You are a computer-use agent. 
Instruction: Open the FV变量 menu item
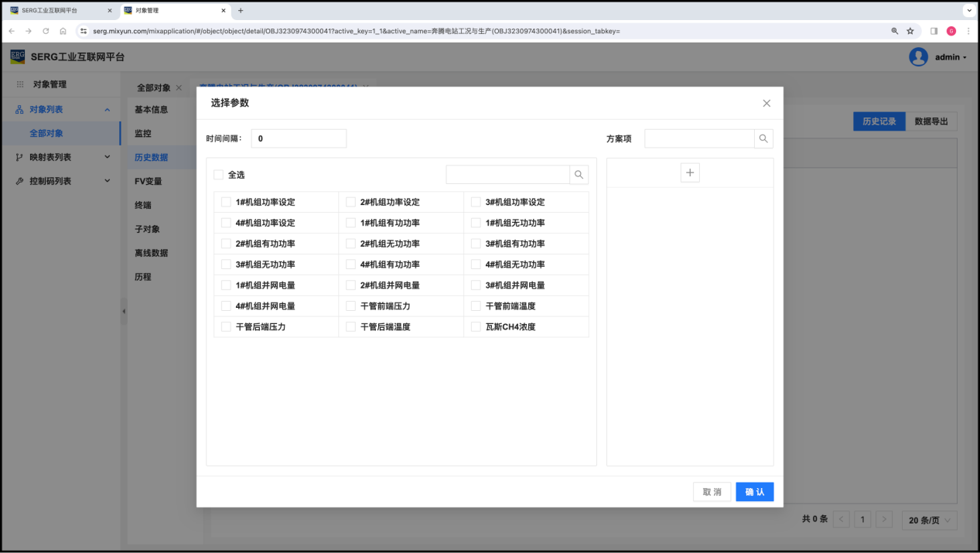point(149,182)
